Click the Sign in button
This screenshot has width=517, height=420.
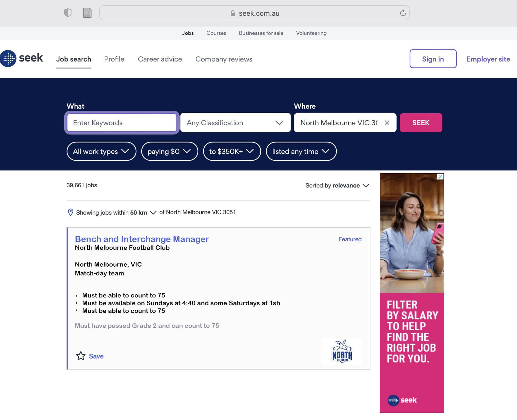(433, 59)
